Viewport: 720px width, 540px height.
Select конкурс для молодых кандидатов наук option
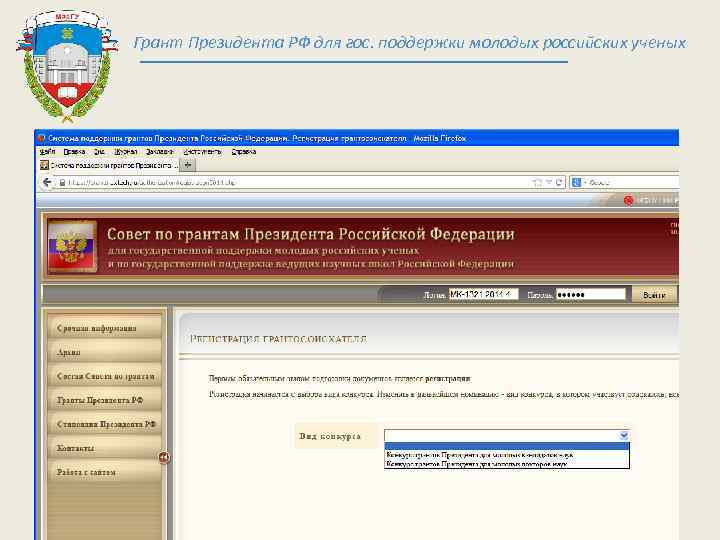(507, 455)
